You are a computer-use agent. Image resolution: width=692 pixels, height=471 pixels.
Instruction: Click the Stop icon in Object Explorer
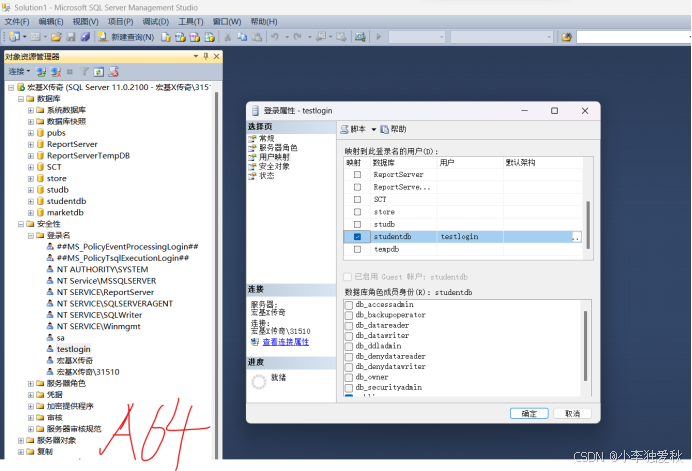[x=69, y=72]
